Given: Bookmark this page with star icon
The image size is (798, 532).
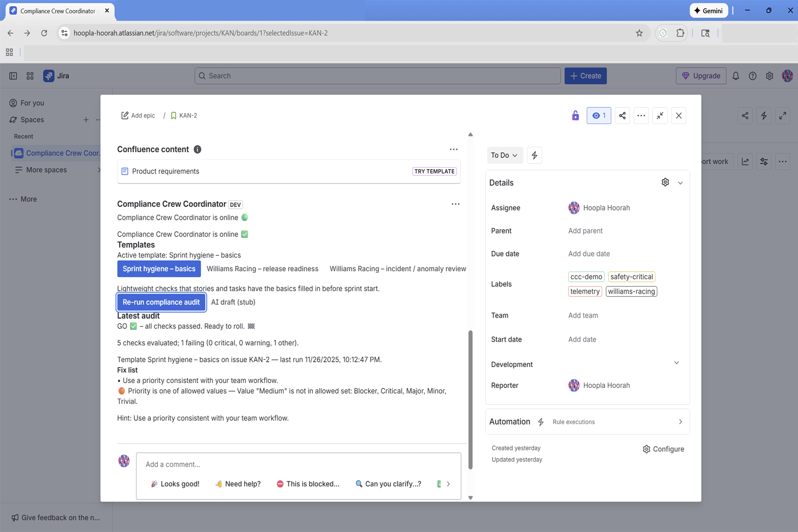Looking at the screenshot, I should (x=639, y=33).
